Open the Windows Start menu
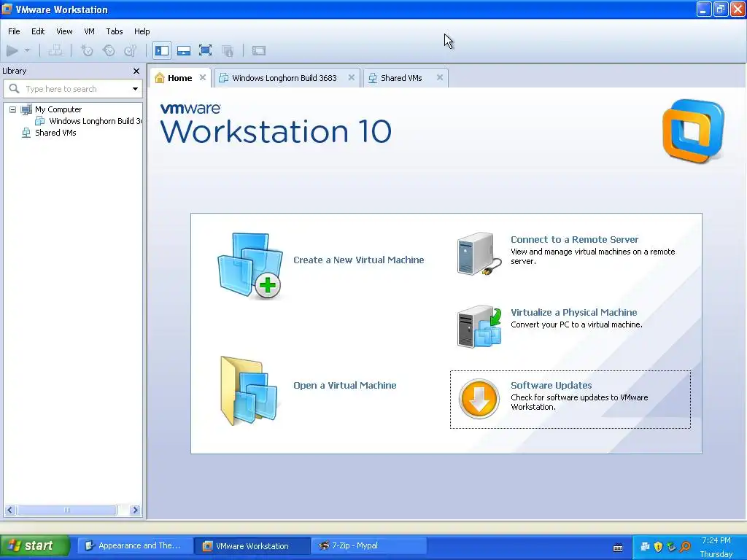Screen dimensions: 747x560 [x=35, y=545]
